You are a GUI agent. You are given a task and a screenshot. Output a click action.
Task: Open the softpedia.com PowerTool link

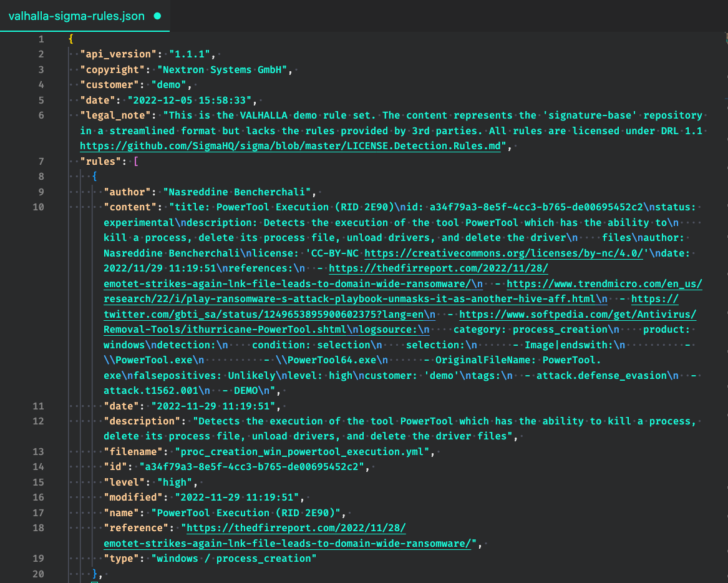pyautogui.click(x=578, y=314)
